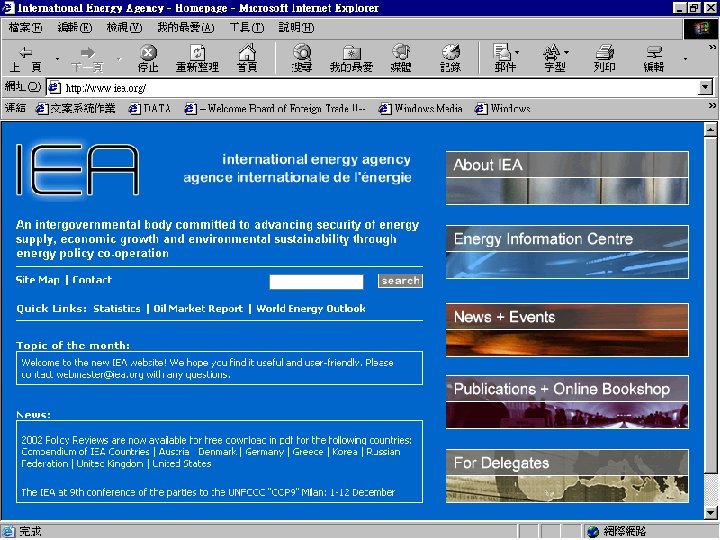Open the United Kingdom policy review link
This screenshot has height=540, width=720.
(110, 464)
